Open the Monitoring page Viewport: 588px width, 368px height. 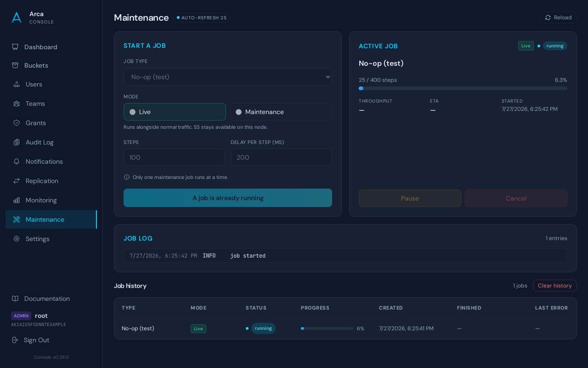click(x=51, y=200)
